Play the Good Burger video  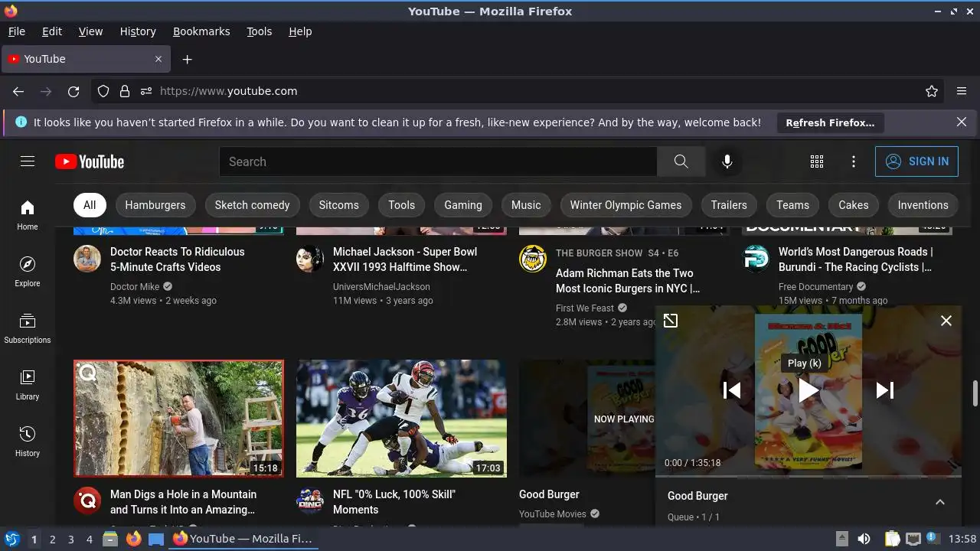coord(808,390)
